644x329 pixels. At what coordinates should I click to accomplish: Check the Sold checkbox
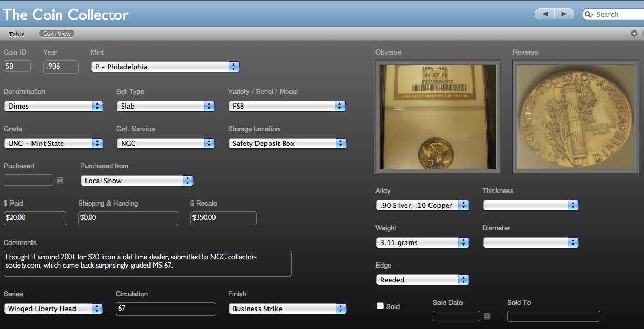[x=380, y=306]
